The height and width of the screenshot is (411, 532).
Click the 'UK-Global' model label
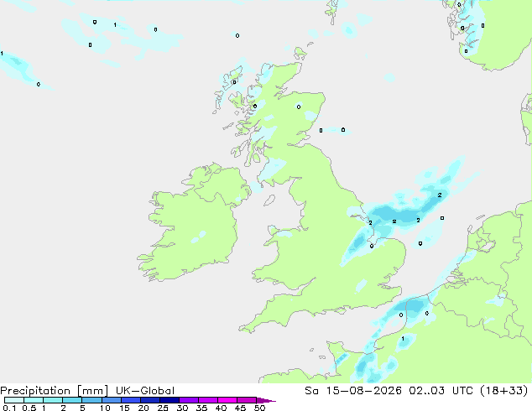tap(145, 391)
